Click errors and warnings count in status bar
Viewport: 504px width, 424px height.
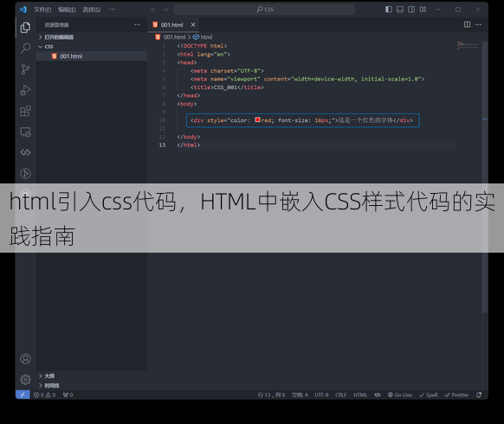point(45,395)
